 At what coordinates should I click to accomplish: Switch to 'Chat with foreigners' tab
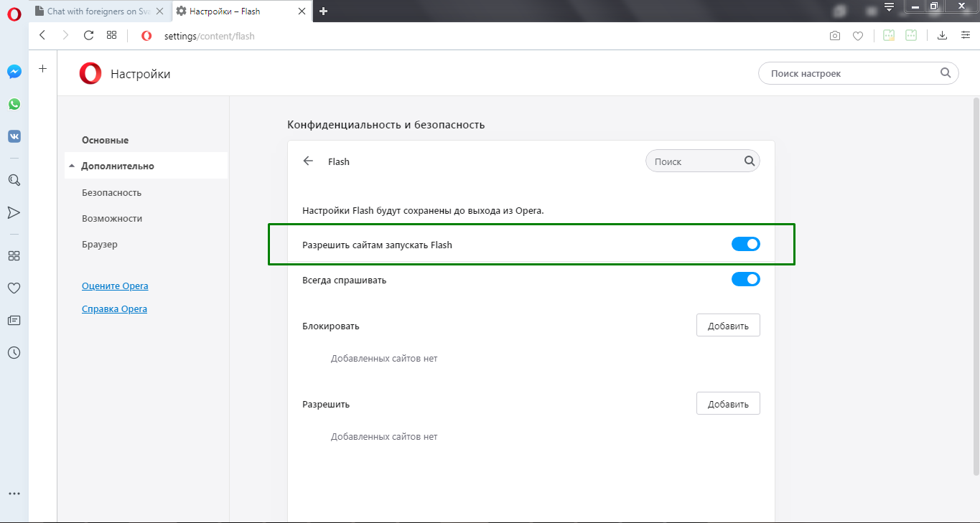point(99,11)
